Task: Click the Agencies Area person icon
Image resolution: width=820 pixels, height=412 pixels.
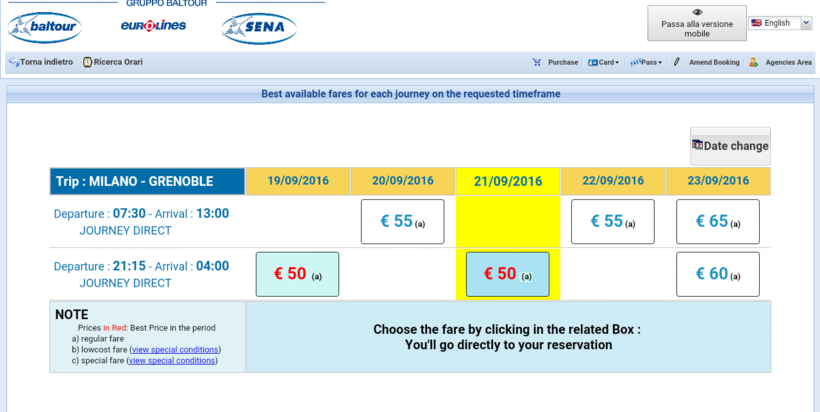Action: click(753, 62)
